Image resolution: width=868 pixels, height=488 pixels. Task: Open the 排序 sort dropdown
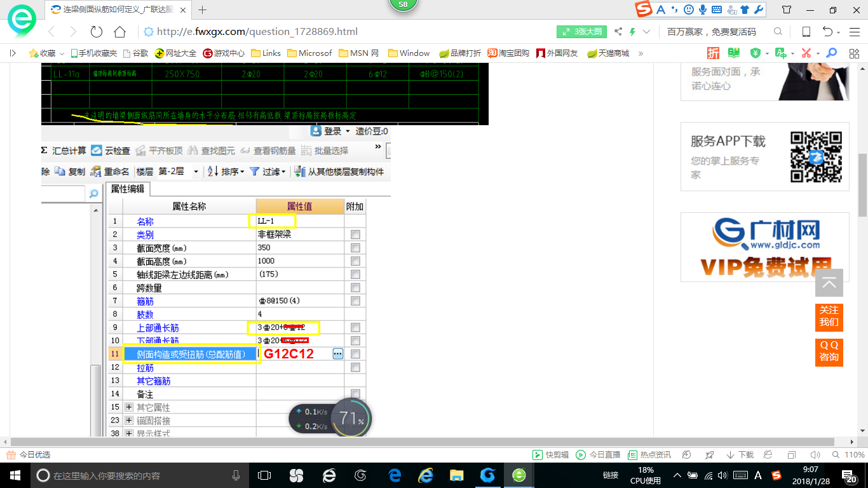(226, 172)
